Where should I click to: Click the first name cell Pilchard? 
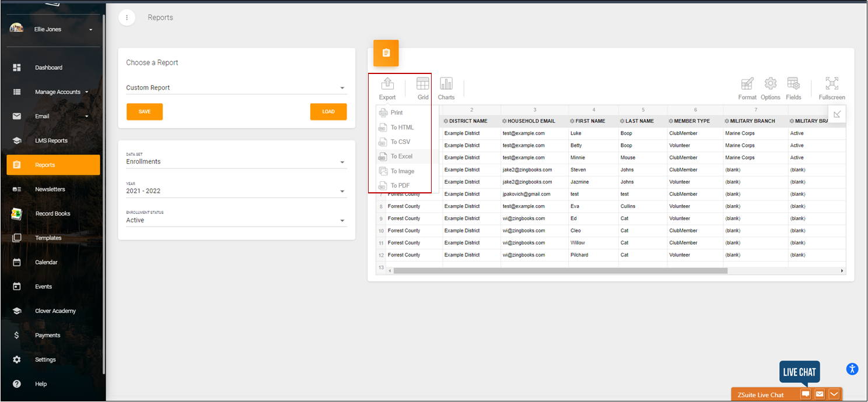pos(593,255)
